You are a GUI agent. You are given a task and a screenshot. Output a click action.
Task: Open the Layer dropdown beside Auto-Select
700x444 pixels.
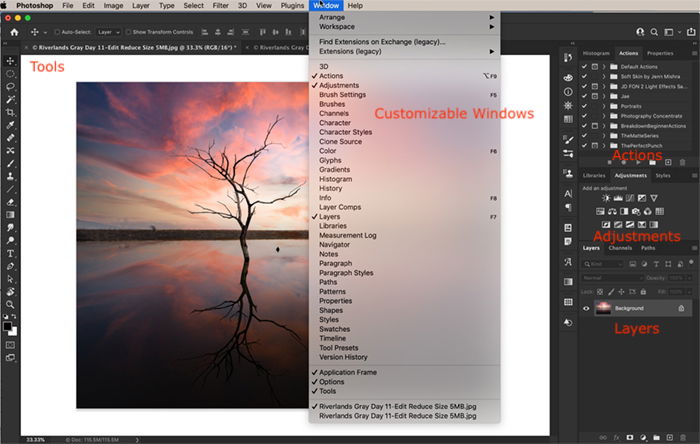(108, 32)
